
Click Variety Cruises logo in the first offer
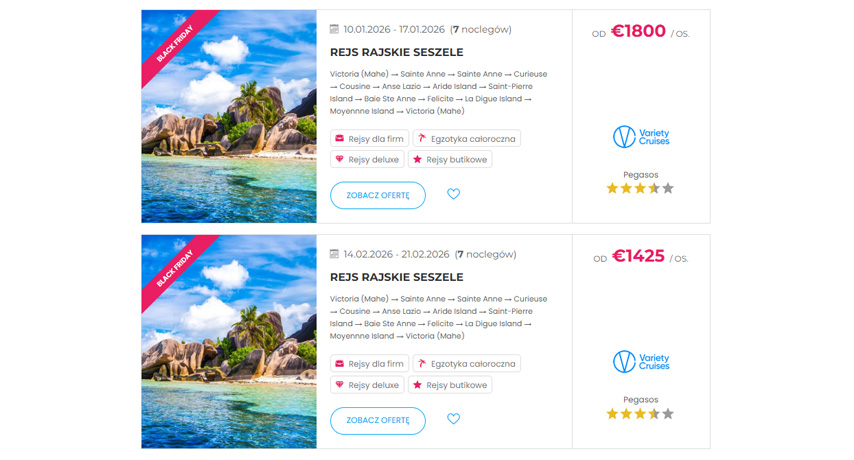click(641, 137)
